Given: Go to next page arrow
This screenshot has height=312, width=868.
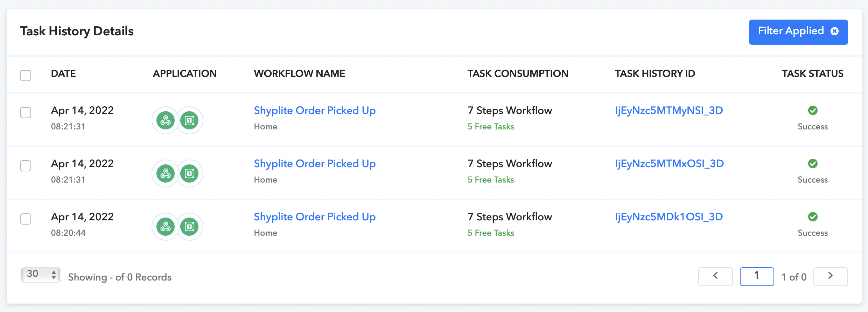Looking at the screenshot, I should click(831, 276).
